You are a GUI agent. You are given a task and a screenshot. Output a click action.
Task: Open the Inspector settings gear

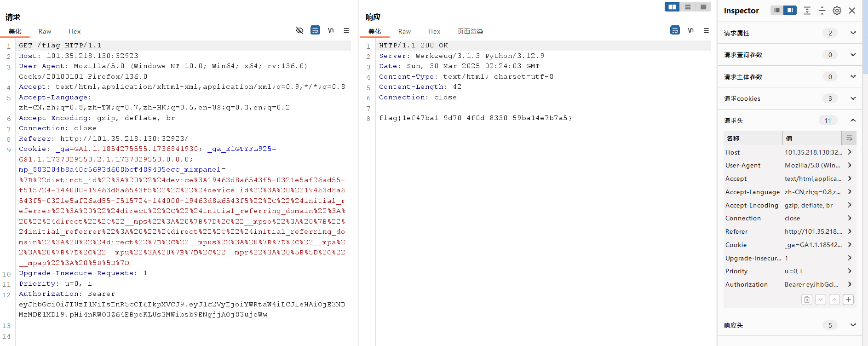coord(837,11)
